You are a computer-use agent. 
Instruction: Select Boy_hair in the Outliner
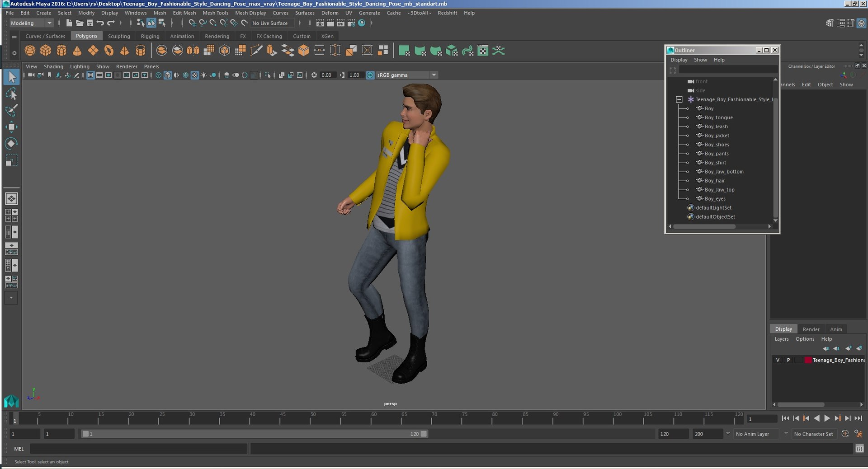coord(714,181)
